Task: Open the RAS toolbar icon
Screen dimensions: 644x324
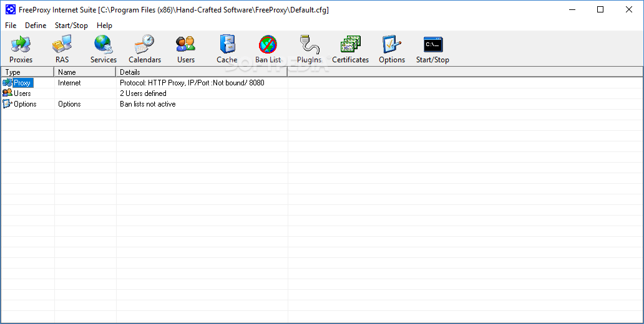Action: click(62, 44)
